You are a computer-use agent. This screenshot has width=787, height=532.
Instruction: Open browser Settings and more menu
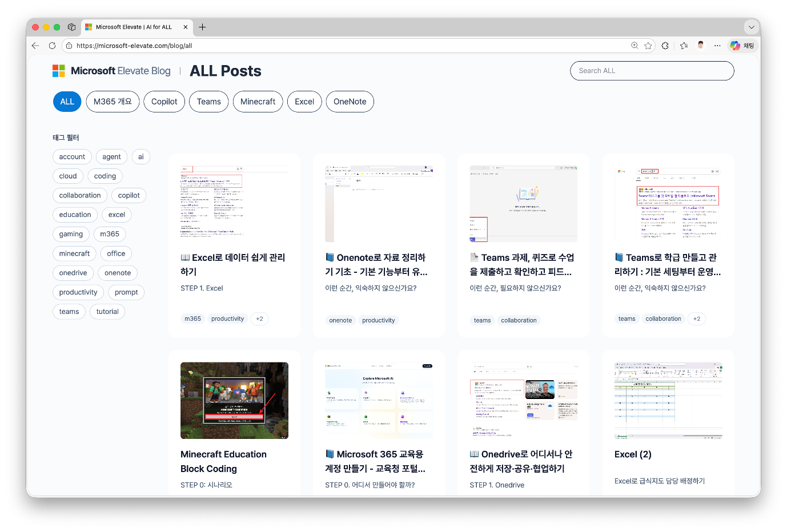pos(717,46)
